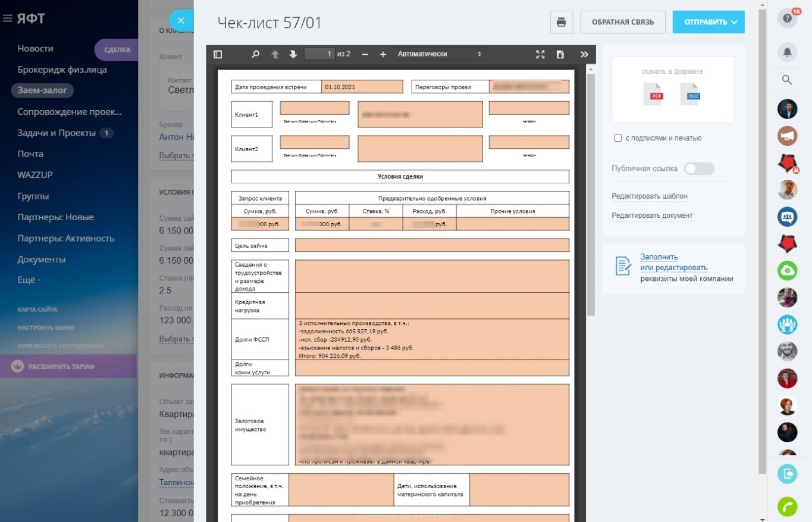Open 'Заем-залог' in the left menu
Screen dimensions: 812x522
pos(42,90)
